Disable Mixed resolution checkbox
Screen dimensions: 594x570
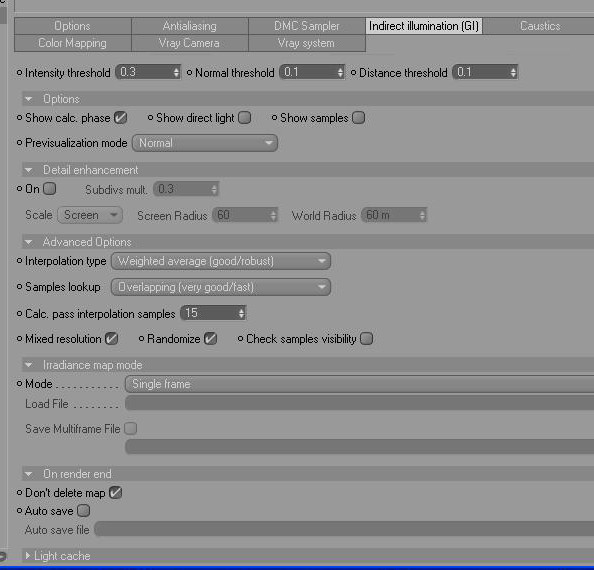[112, 339]
